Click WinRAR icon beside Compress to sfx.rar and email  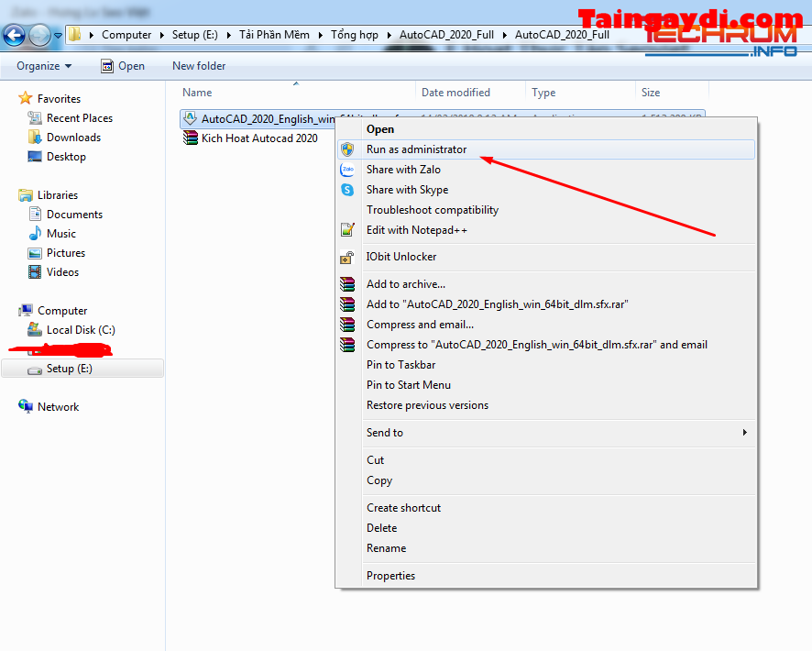coord(347,345)
